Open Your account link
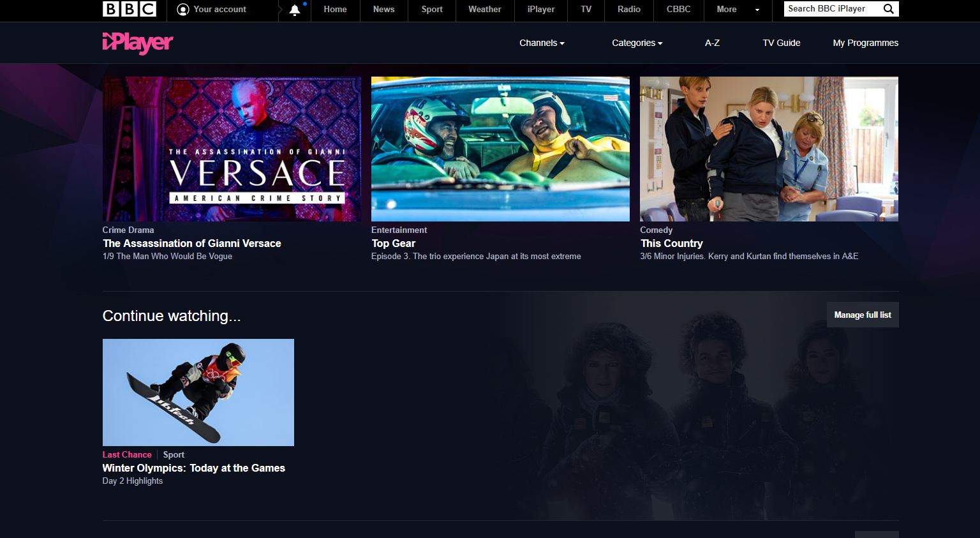 coord(219,10)
